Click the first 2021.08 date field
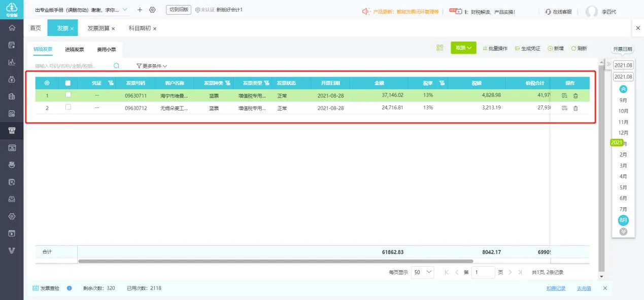The height and width of the screenshot is (300, 644). pyautogui.click(x=623, y=65)
